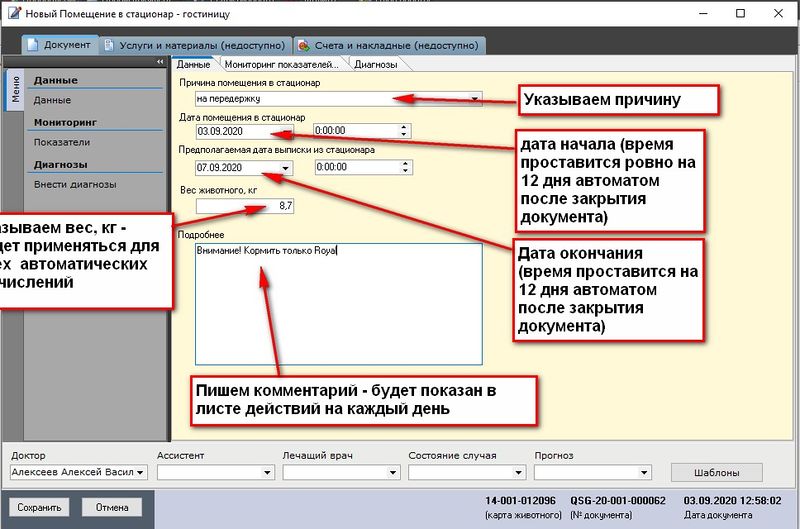Click document number QSG-20-001-000062

coord(618,501)
